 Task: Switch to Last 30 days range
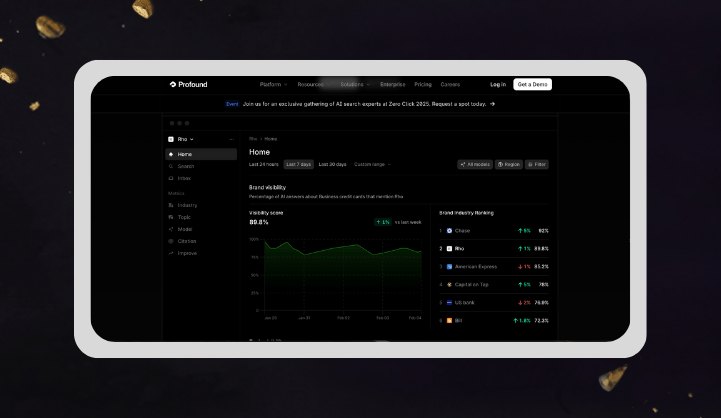click(333, 164)
